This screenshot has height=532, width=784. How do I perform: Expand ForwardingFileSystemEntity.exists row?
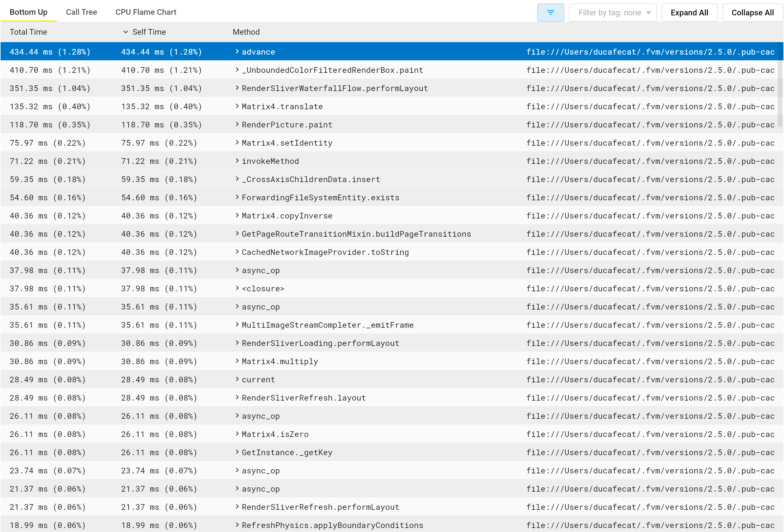click(237, 197)
